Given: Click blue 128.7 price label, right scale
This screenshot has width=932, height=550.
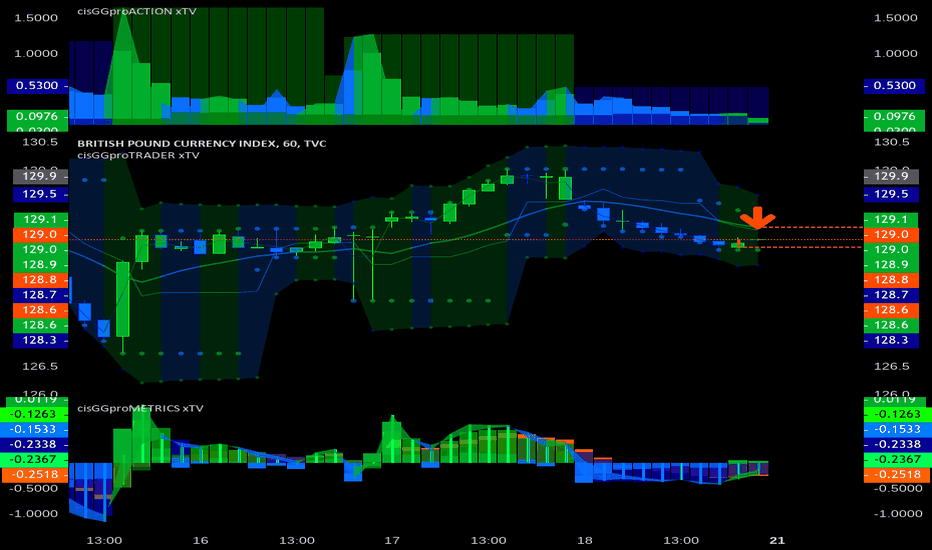Looking at the screenshot, I should 891,295.
